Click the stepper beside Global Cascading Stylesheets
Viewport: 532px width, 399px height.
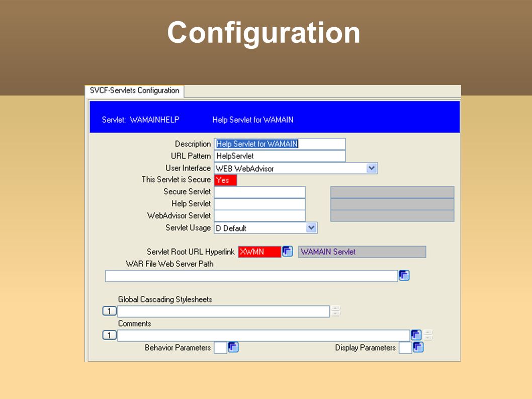(x=335, y=311)
